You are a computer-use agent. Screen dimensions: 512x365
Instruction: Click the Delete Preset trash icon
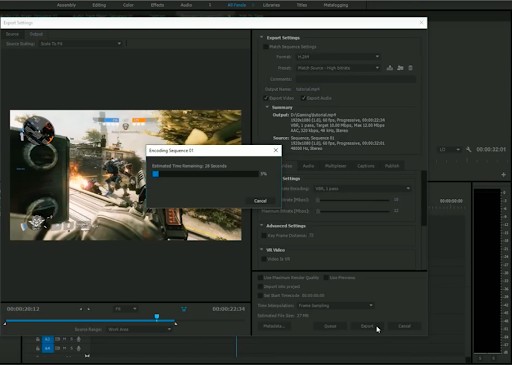click(x=410, y=68)
